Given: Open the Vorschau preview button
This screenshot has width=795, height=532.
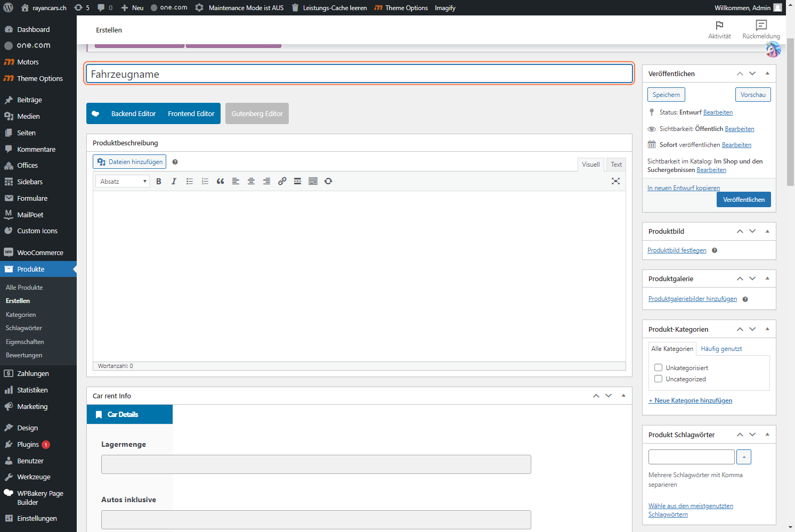Looking at the screenshot, I should [x=753, y=95].
